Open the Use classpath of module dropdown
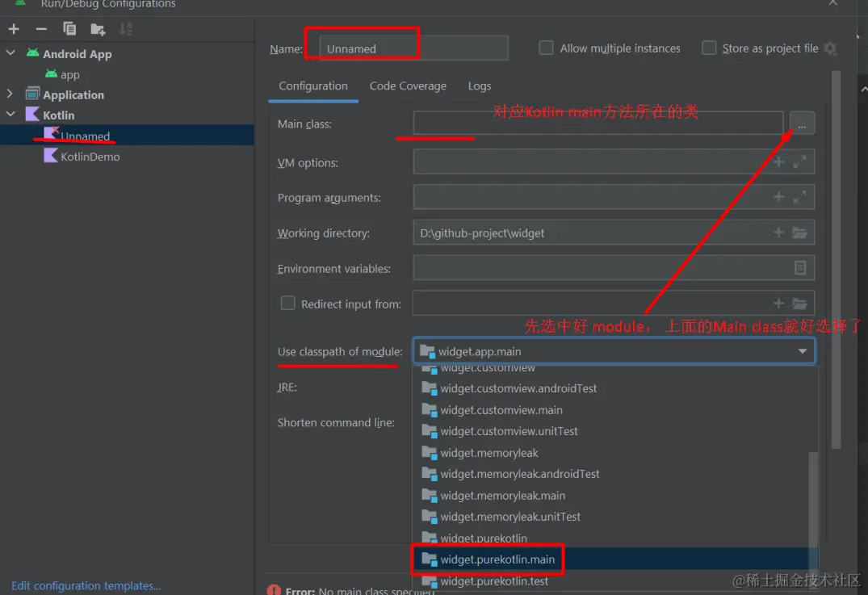 [802, 350]
